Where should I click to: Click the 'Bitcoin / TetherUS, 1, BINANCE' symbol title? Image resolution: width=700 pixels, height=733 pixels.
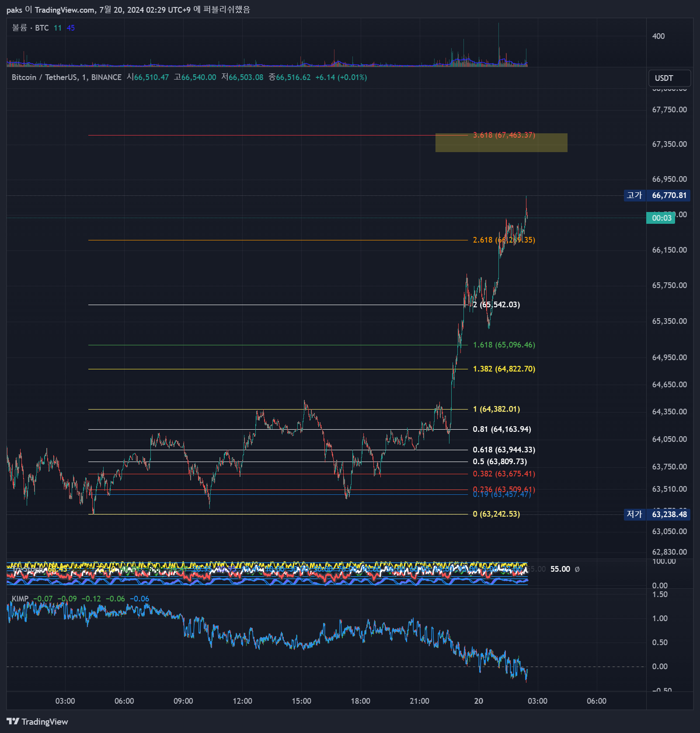pos(66,77)
